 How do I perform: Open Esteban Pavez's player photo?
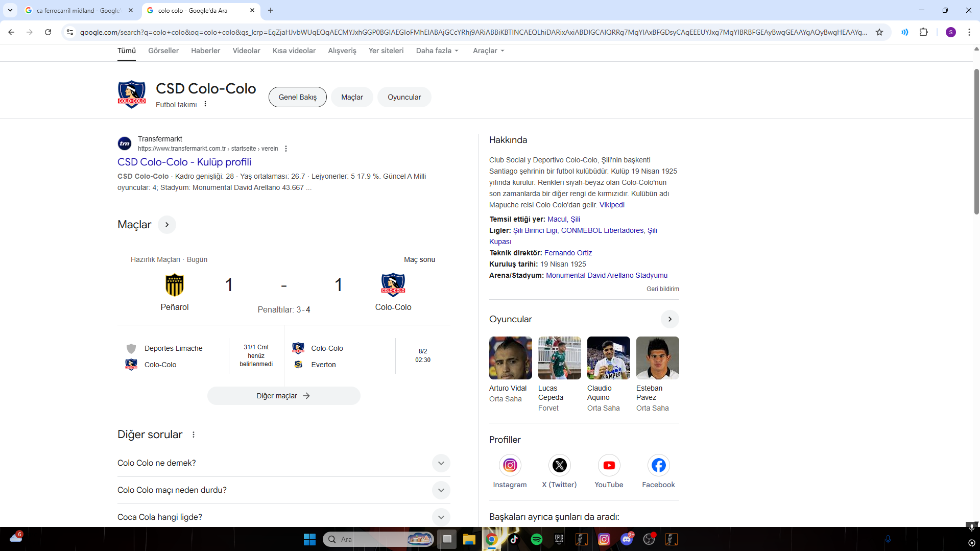(658, 358)
